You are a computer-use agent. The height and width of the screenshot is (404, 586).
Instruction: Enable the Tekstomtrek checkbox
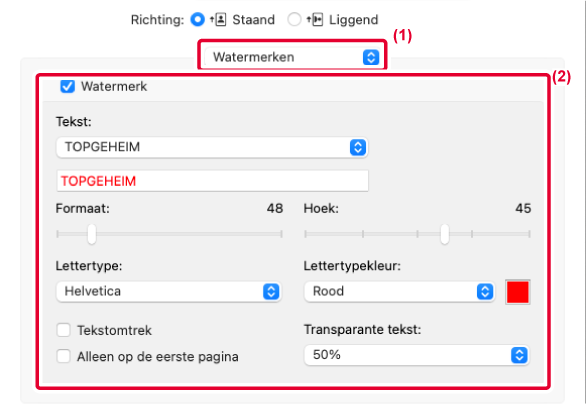(64, 330)
